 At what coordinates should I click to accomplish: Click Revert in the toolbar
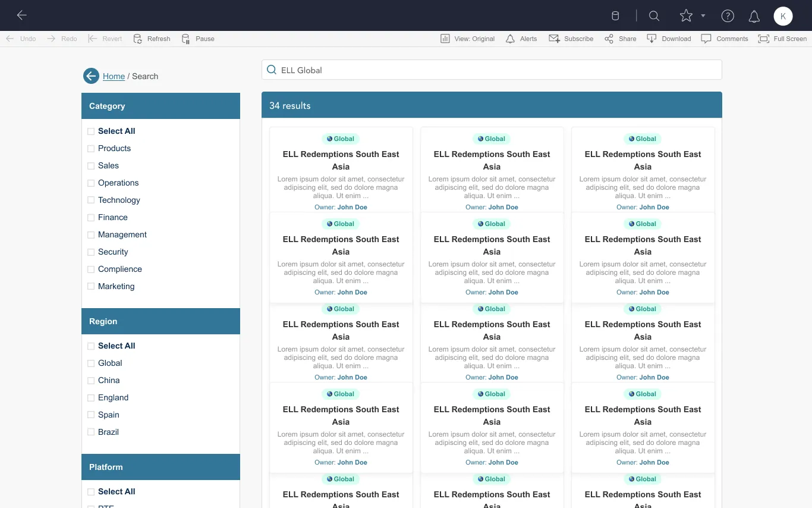(105, 39)
